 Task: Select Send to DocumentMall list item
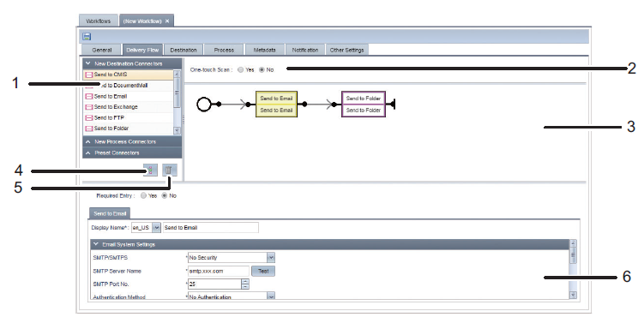tap(128, 86)
